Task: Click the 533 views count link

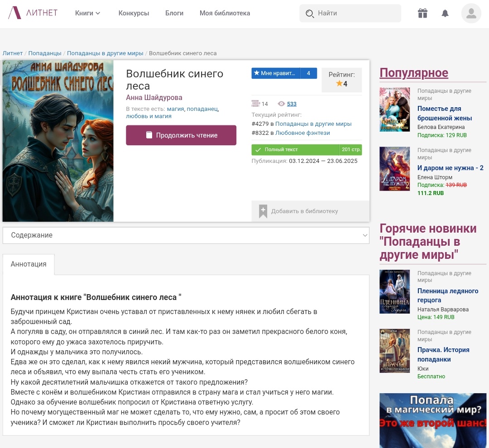Action: point(292,104)
